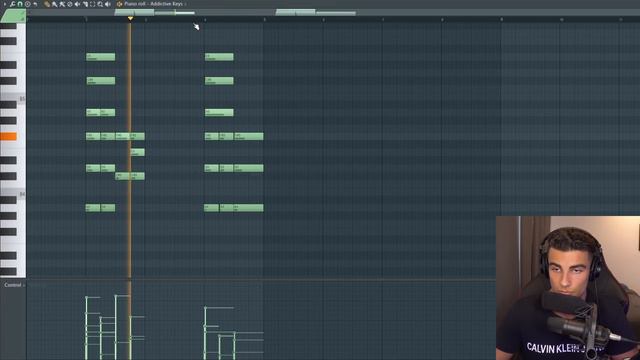Viewport: 640px width, 360px height.
Task: Select the Paint drum-mode tool
Action: [x=62, y=4]
